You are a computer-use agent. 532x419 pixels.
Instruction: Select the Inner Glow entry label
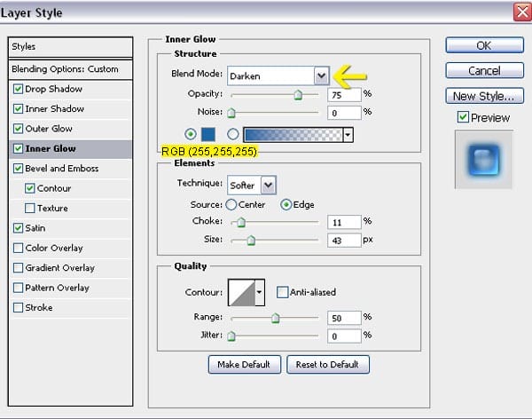point(51,149)
